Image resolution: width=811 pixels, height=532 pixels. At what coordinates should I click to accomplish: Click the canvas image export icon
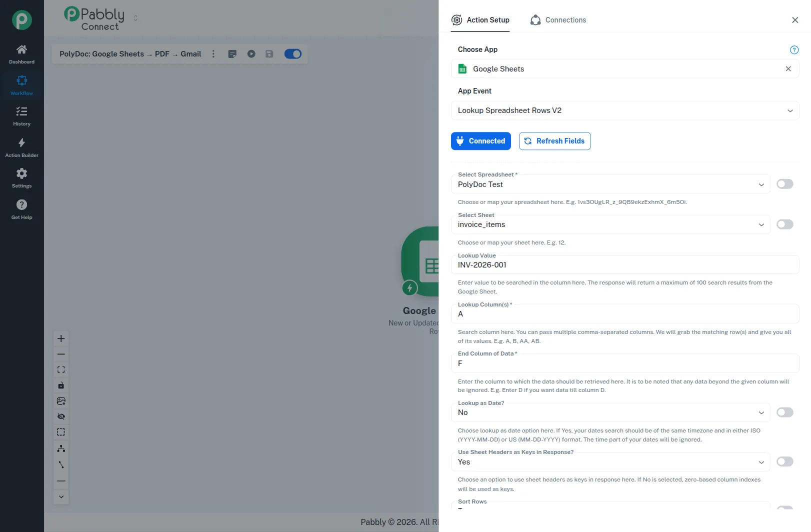61,401
